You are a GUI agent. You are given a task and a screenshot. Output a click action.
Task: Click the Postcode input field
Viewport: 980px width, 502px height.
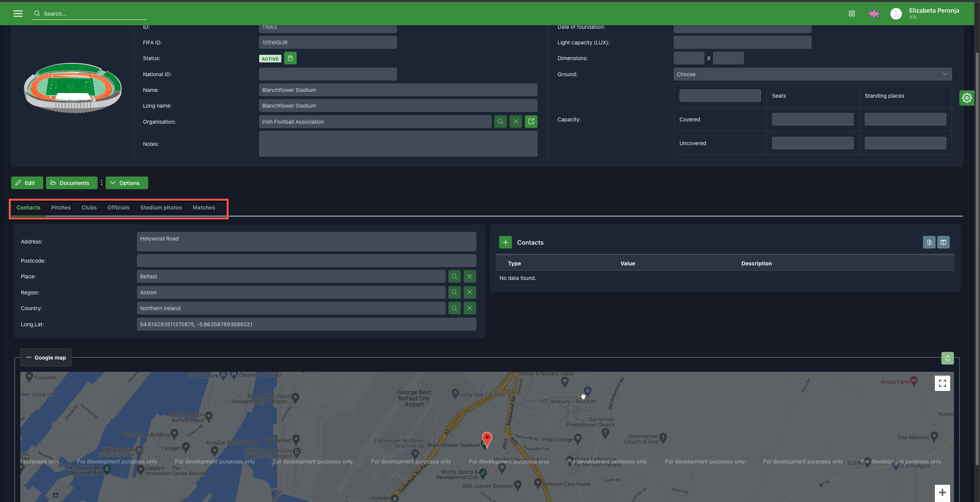pos(306,261)
